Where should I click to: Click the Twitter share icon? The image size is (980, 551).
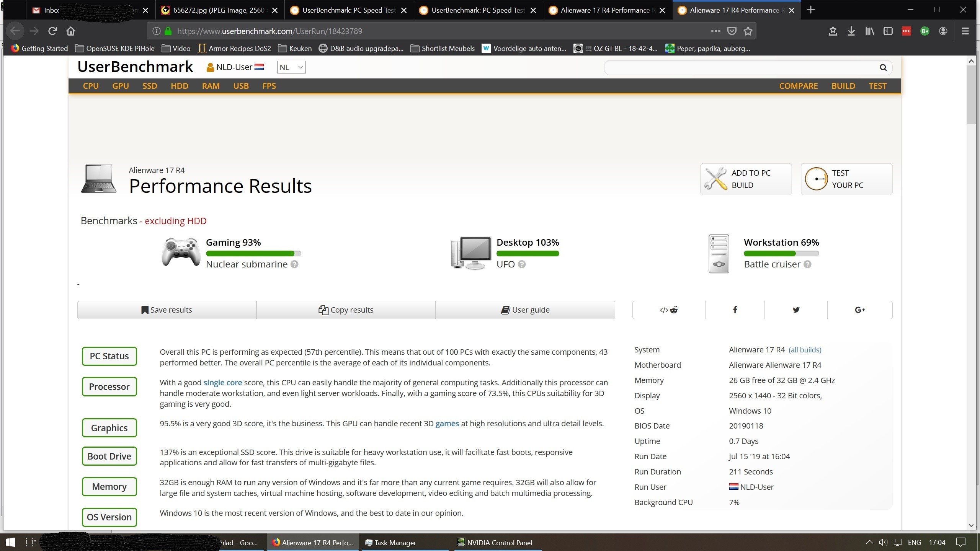point(796,310)
